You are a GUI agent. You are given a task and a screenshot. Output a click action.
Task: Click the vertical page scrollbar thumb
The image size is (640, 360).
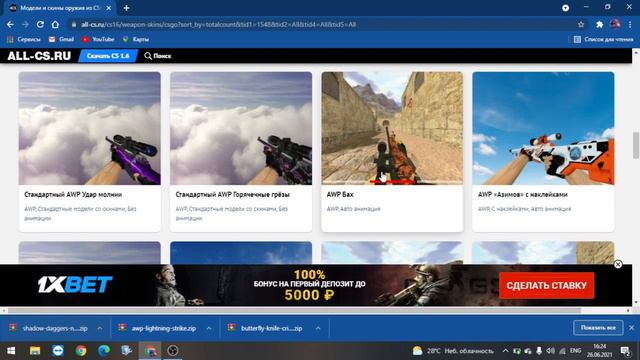pos(636,145)
